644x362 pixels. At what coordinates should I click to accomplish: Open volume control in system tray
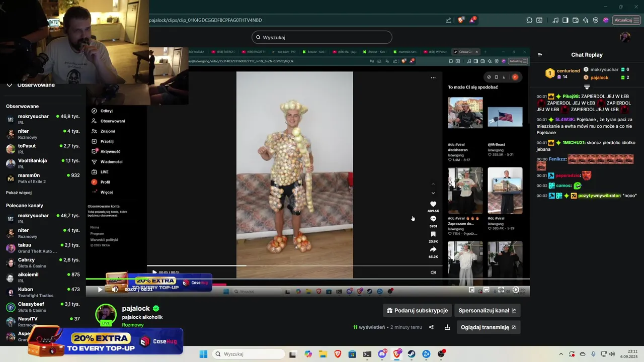tap(612, 354)
